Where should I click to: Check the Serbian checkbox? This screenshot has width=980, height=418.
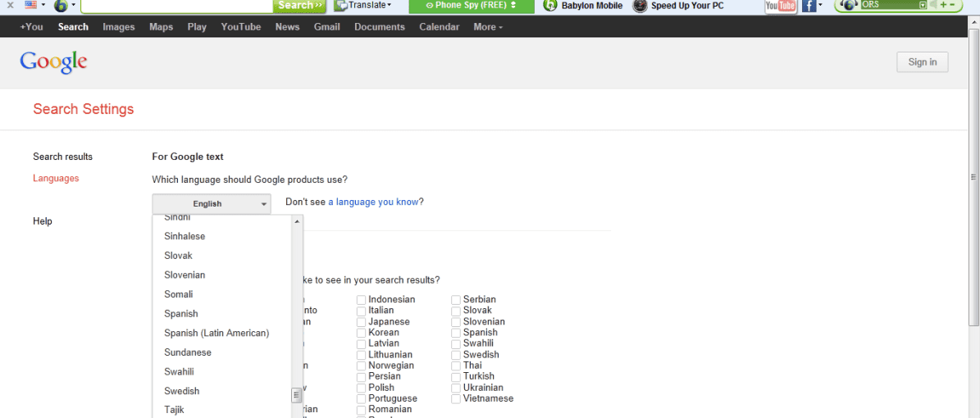(456, 300)
